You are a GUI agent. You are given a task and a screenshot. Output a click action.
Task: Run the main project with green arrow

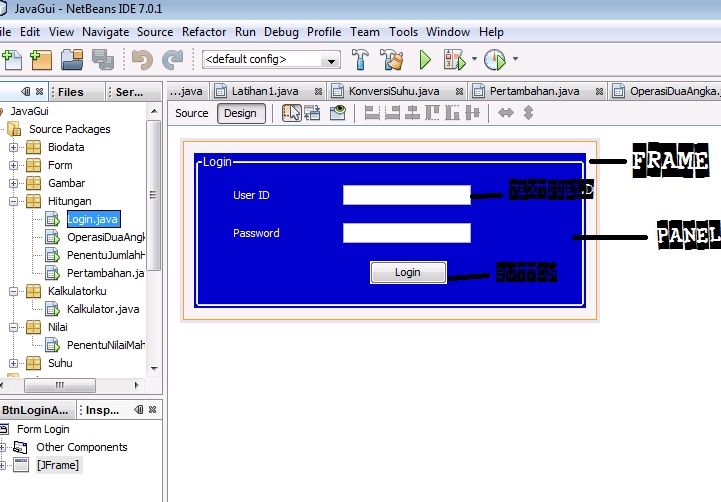425,60
